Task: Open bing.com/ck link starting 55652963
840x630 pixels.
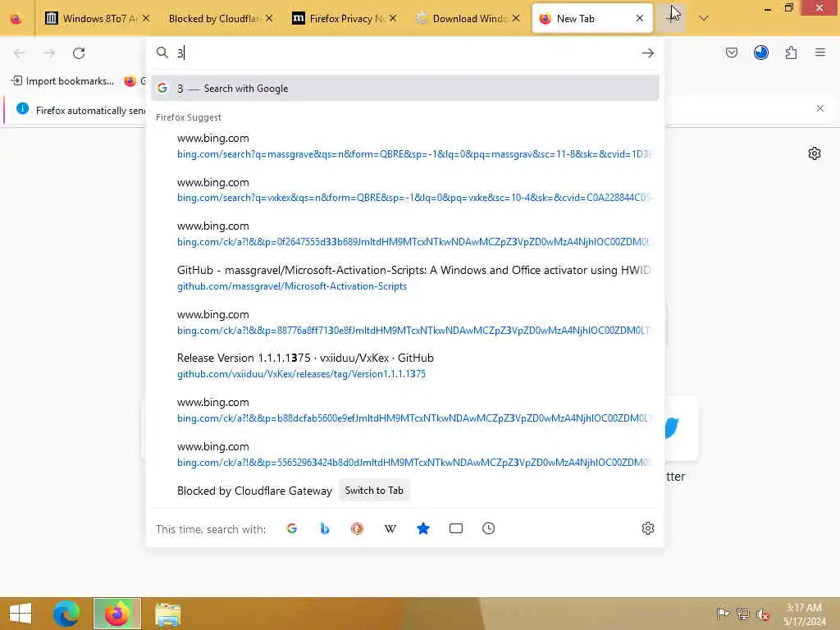Action: (x=405, y=454)
